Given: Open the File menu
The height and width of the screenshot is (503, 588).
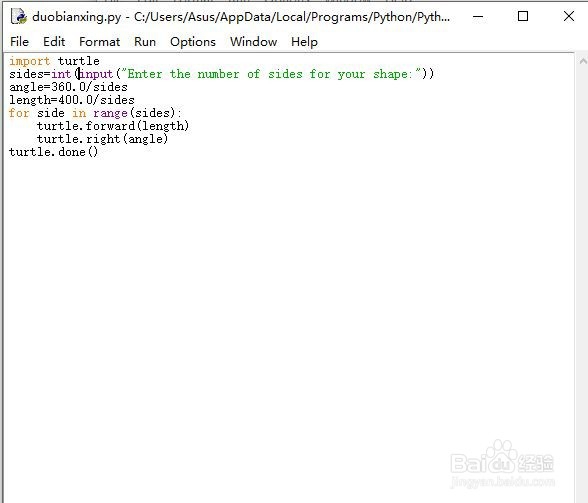Looking at the screenshot, I should pyautogui.click(x=20, y=42).
